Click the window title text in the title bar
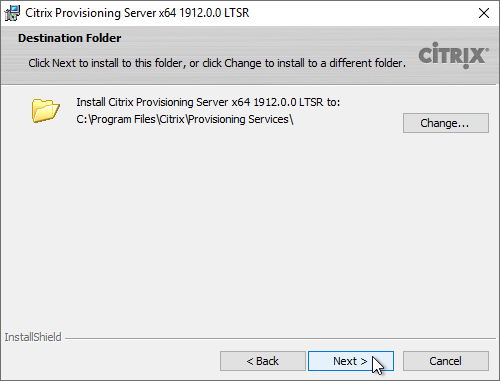The image size is (500, 381). (x=137, y=13)
